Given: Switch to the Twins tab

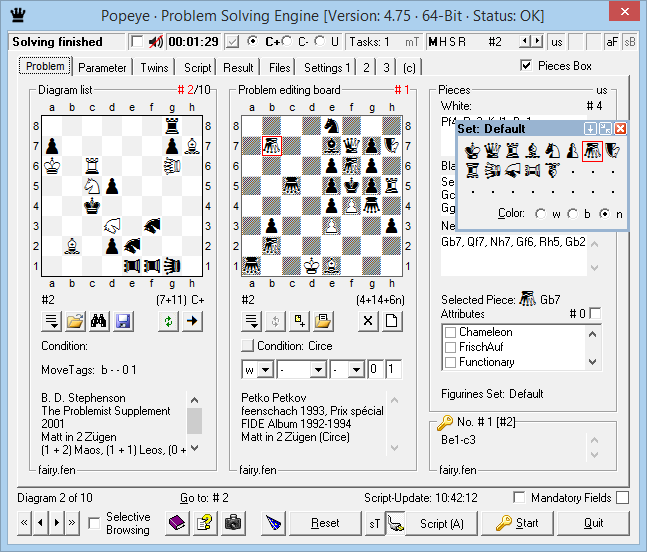Looking at the screenshot, I should [x=154, y=67].
